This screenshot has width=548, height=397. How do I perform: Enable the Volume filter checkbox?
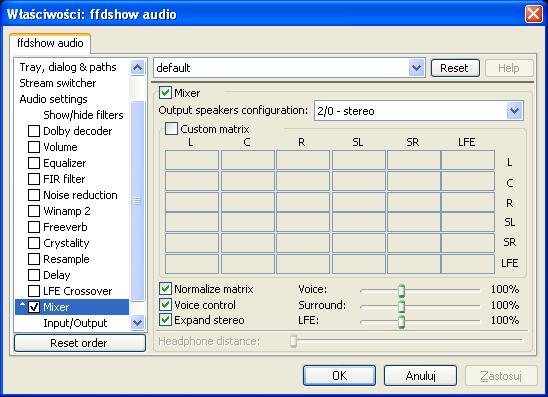(x=34, y=147)
